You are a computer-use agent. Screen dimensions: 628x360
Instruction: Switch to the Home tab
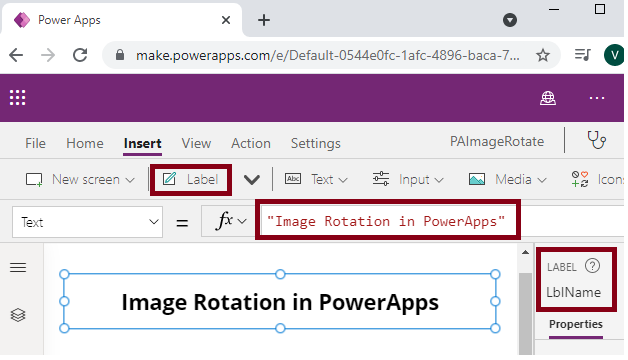point(85,143)
